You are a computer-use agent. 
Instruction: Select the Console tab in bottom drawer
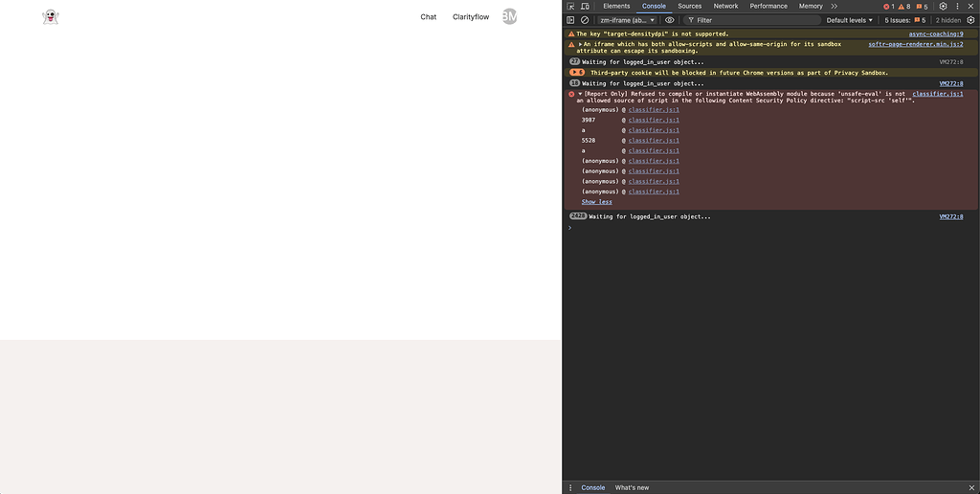(x=593, y=487)
